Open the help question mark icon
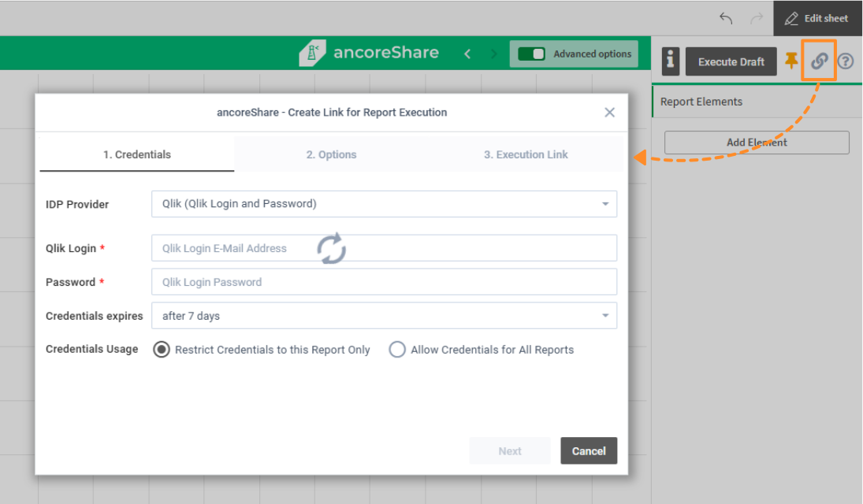Image resolution: width=863 pixels, height=504 pixels. (x=846, y=61)
